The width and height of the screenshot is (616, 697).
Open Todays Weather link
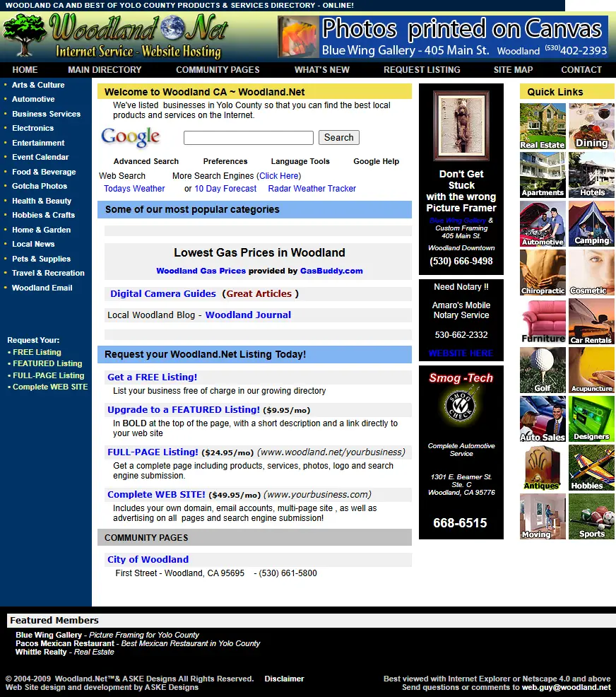tap(134, 189)
